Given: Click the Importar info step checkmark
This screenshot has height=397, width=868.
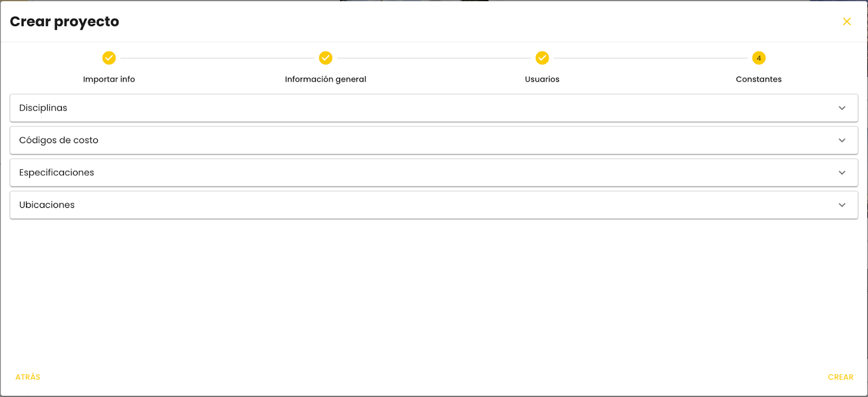Looking at the screenshot, I should coord(109,58).
